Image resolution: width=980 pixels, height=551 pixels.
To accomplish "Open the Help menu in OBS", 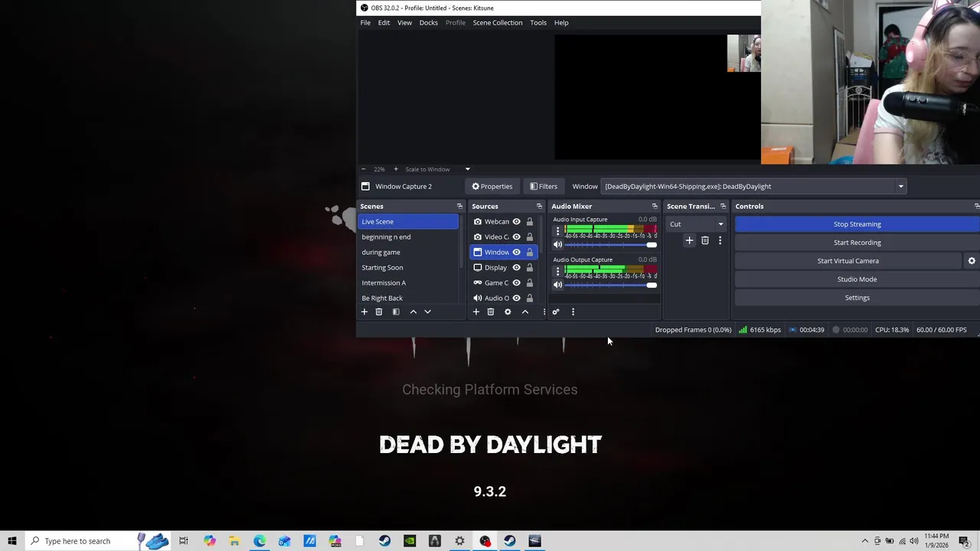I will point(561,22).
